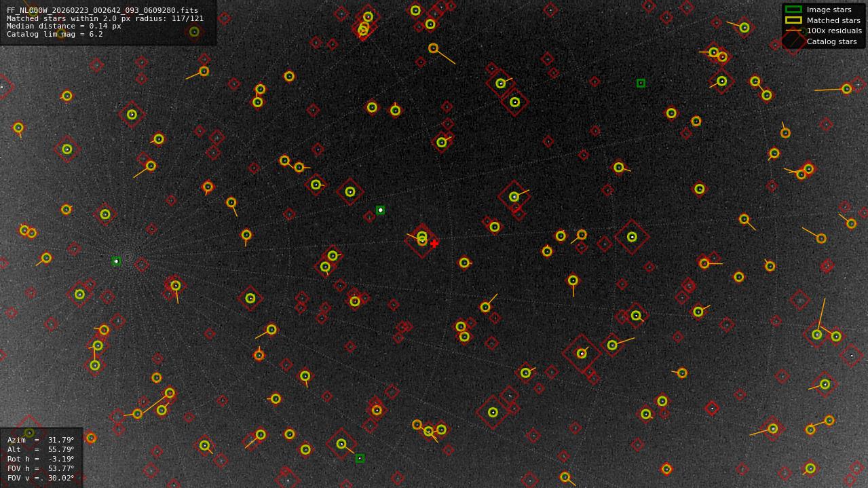
Task: Click the 'Azim = 31.79°' value
Action: click(41, 440)
